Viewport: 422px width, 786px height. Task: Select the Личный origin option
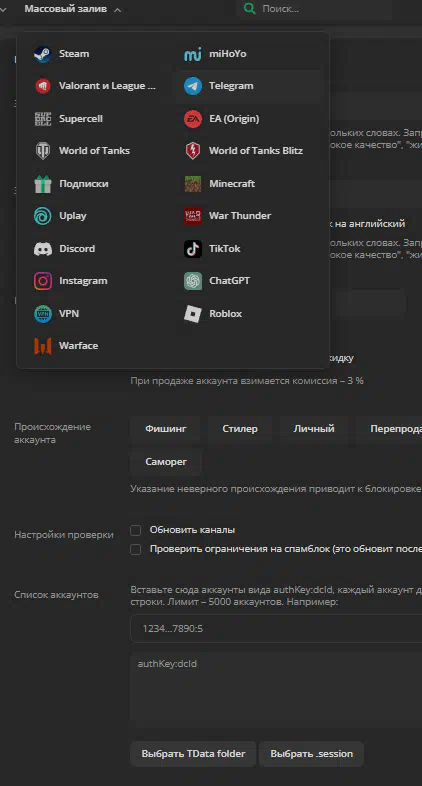pos(314,429)
